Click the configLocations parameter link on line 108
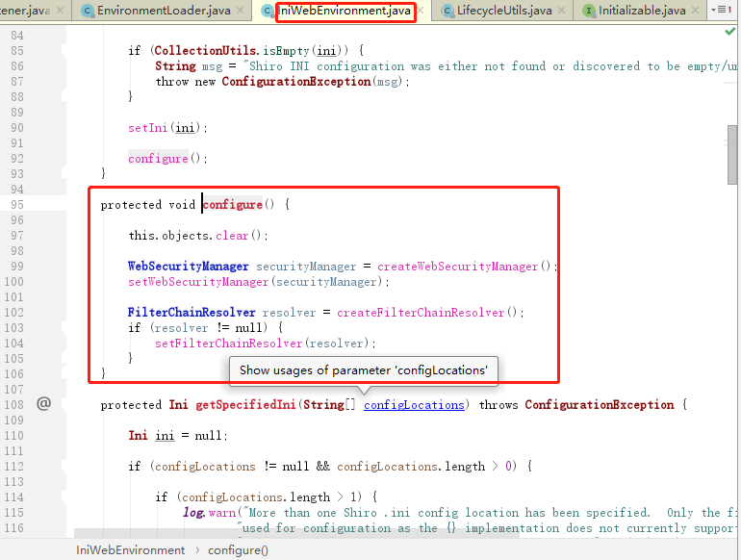The image size is (741, 560). pos(414,405)
